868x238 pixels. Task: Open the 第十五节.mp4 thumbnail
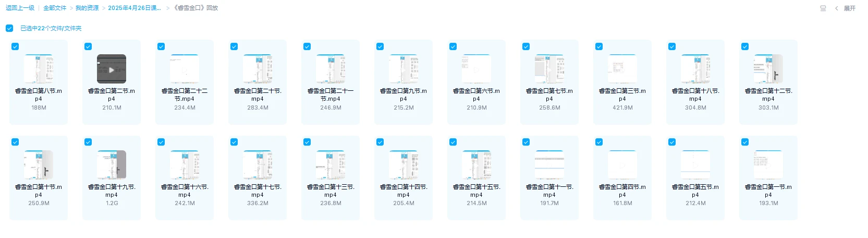tap(476, 165)
